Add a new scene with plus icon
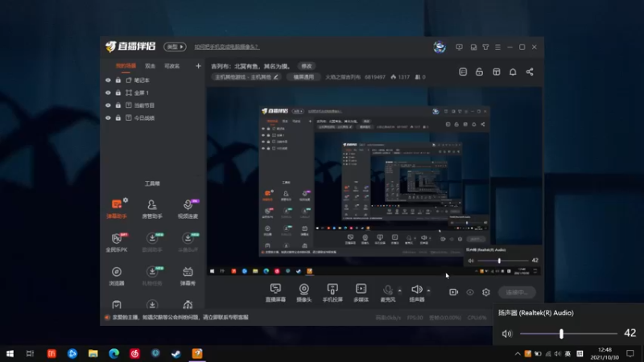644x362 pixels. tap(198, 66)
